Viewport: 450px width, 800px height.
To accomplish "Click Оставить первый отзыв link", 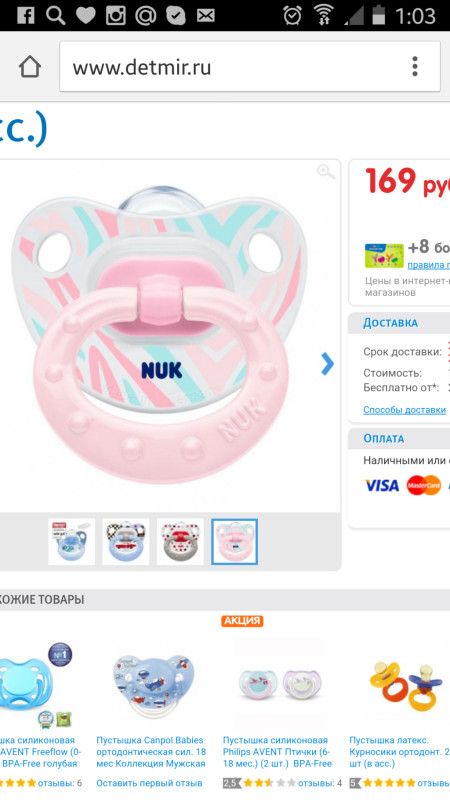I will (x=149, y=783).
